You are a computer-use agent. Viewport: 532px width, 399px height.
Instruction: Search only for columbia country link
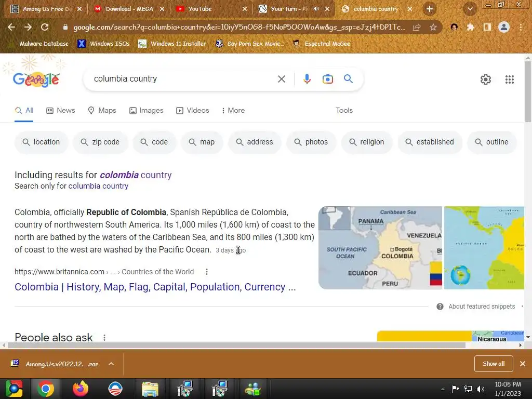(x=98, y=187)
